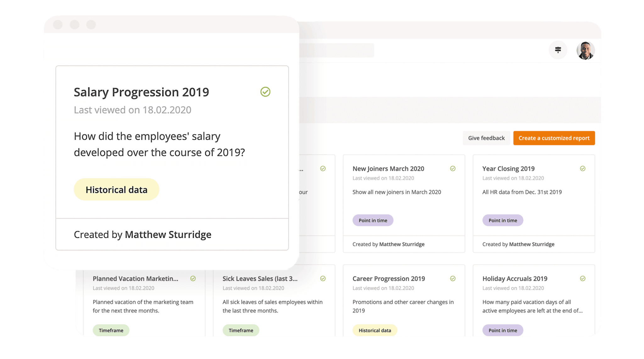Select Point in time tag on New Joiners
Viewport: 644px width, 359px height.
click(373, 220)
